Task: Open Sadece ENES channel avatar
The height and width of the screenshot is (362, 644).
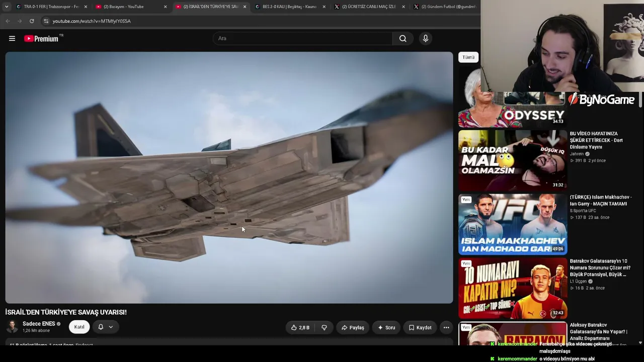Action: pos(12,327)
